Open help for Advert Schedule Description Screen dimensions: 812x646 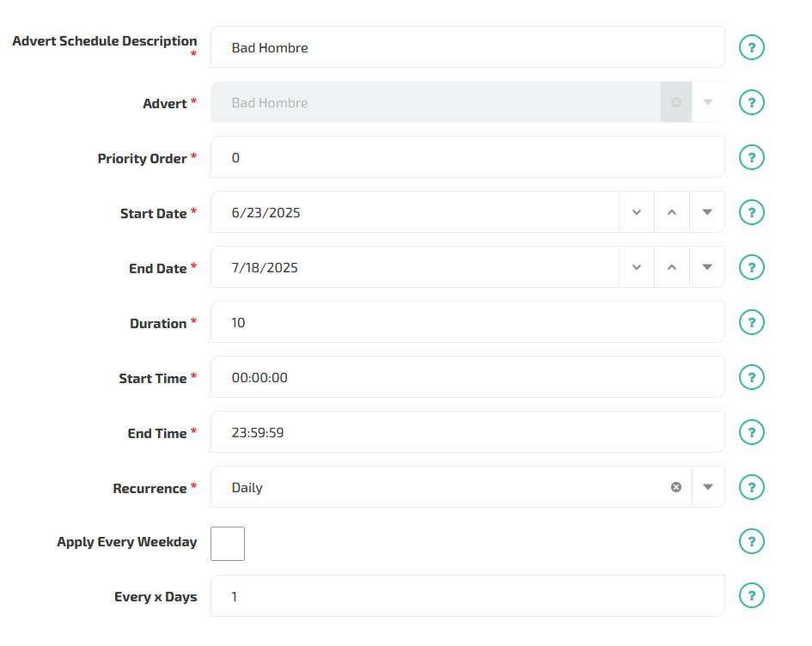[x=751, y=47]
